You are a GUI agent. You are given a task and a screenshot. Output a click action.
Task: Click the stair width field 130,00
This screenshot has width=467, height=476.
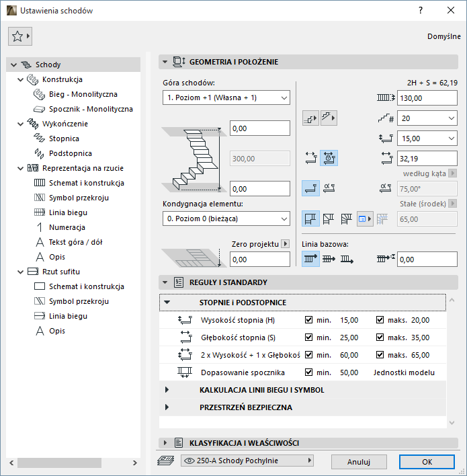pos(427,98)
